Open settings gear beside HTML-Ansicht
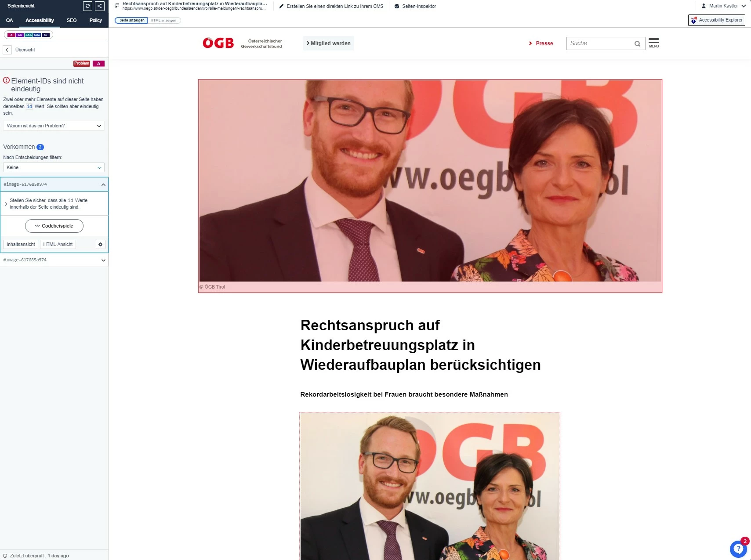The image size is (751, 560). (100, 244)
